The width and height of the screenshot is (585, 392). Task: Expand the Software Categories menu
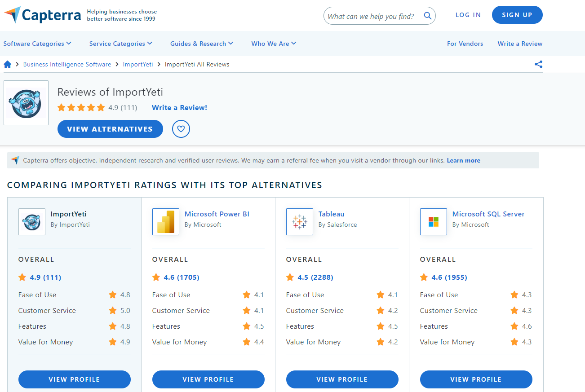tap(37, 44)
